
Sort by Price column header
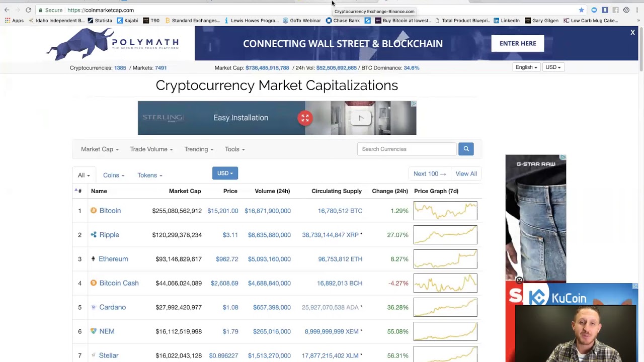point(230,191)
